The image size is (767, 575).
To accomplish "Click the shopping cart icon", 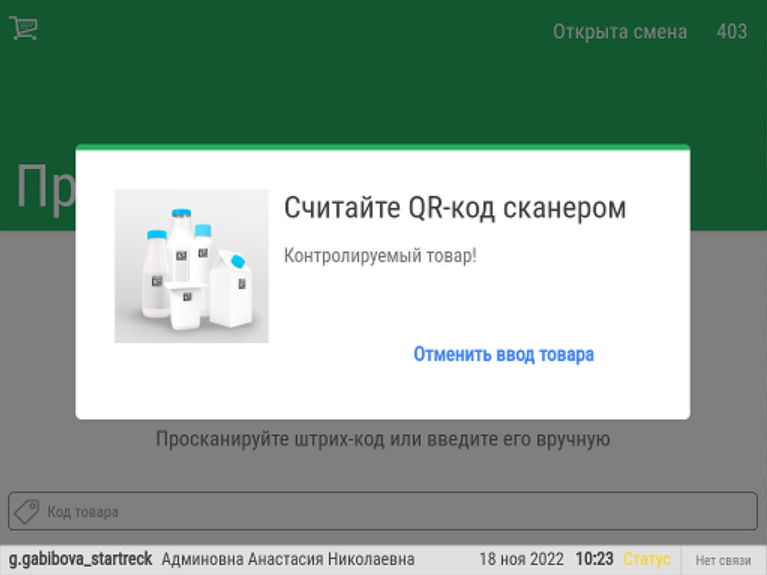I will 23,28.
